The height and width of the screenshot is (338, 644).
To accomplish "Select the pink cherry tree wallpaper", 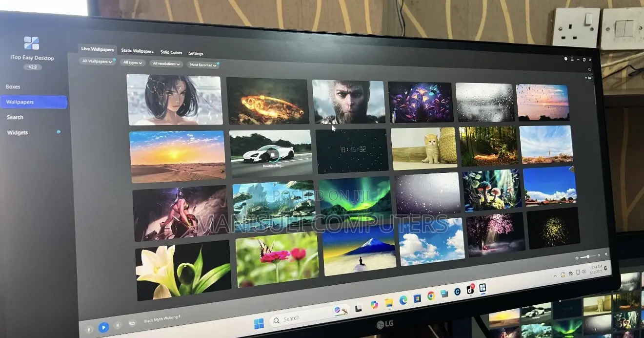I will (x=496, y=235).
